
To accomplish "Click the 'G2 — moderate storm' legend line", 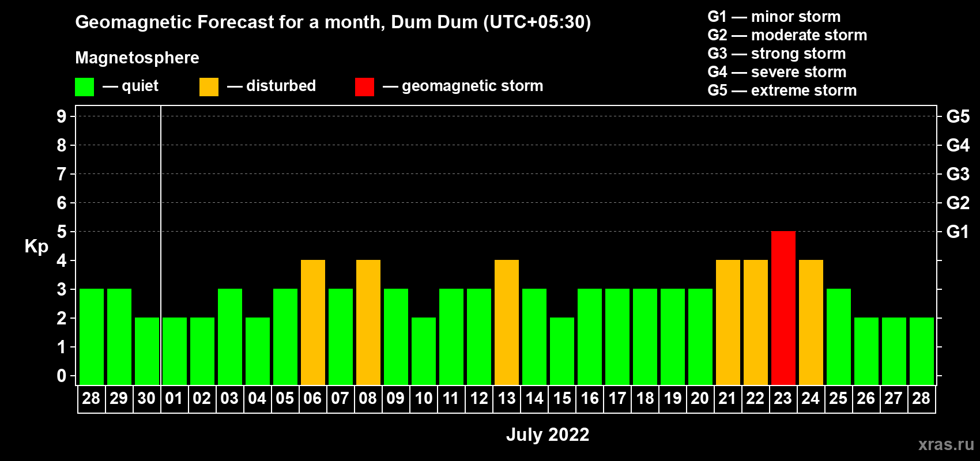I will pyautogui.click(x=787, y=35).
